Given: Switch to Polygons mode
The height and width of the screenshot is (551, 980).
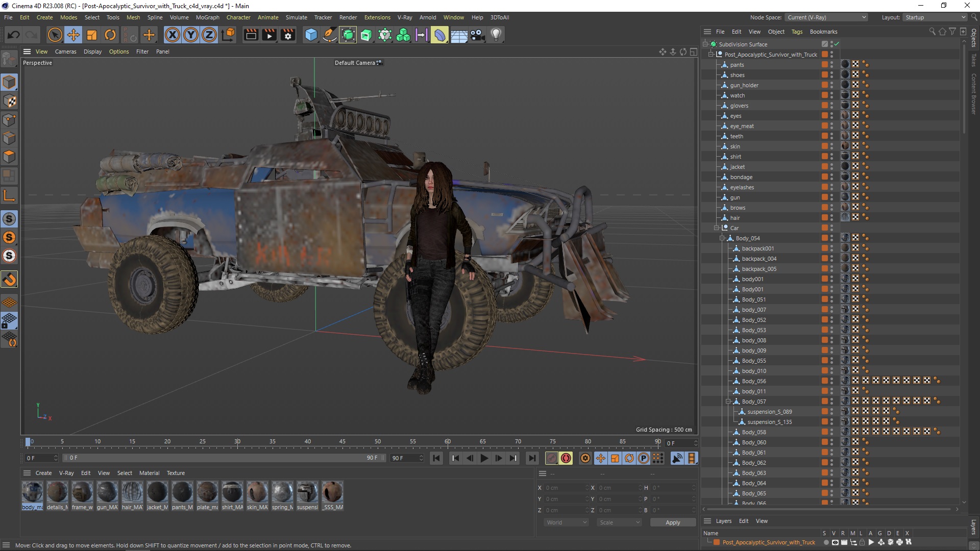Looking at the screenshot, I should [x=9, y=157].
